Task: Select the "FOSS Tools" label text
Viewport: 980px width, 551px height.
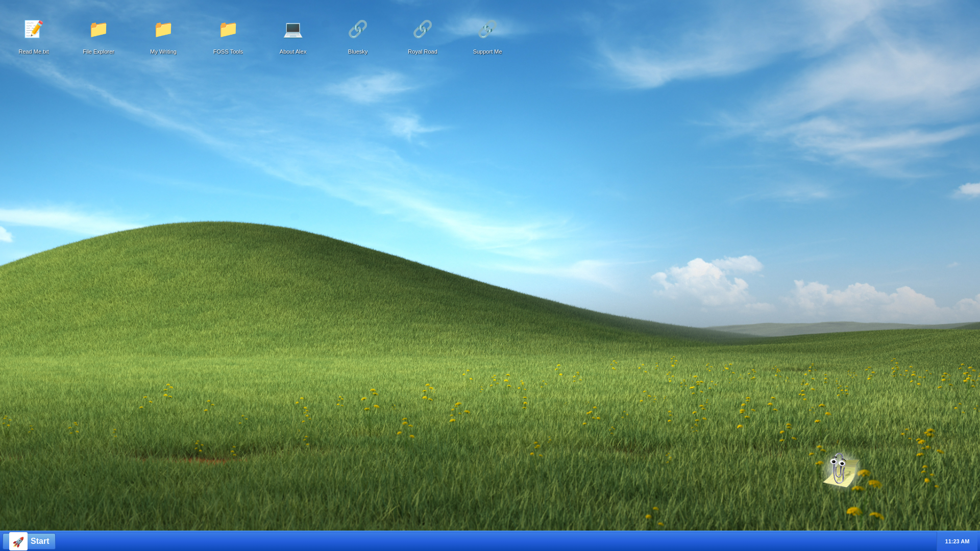Action: point(228,52)
